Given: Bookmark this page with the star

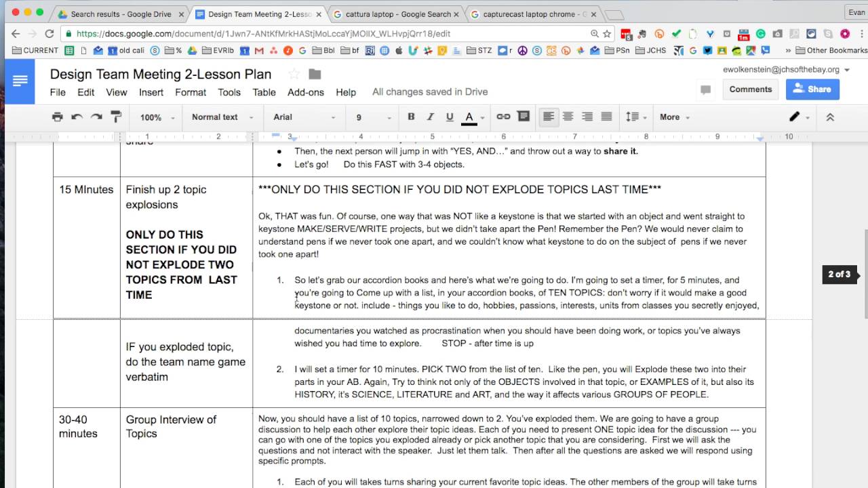Looking at the screenshot, I should [x=607, y=34].
